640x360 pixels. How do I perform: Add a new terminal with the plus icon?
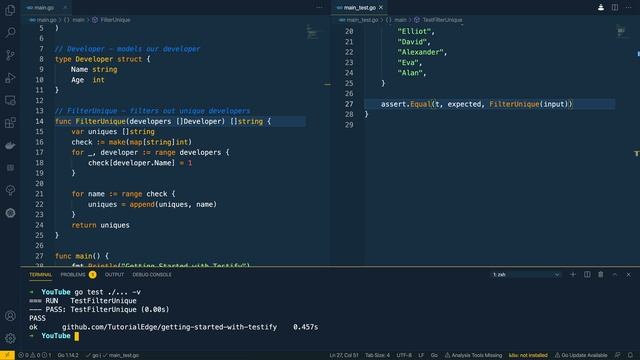click(x=573, y=275)
